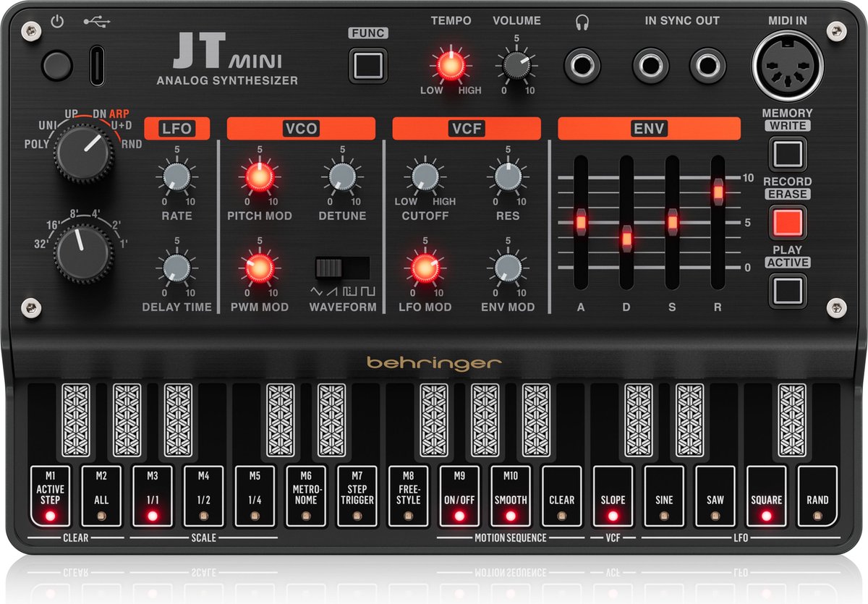
Task: Select the SINE LFO key
Action: pyautogui.click(x=664, y=496)
